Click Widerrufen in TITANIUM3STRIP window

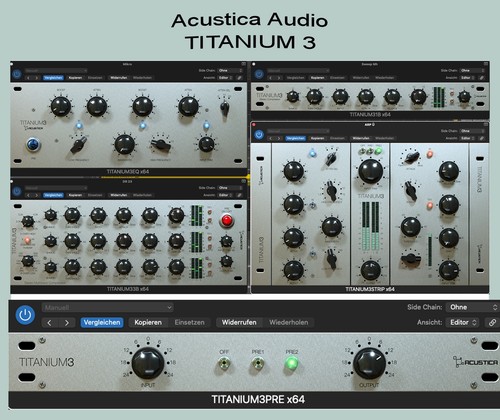[x=361, y=138]
